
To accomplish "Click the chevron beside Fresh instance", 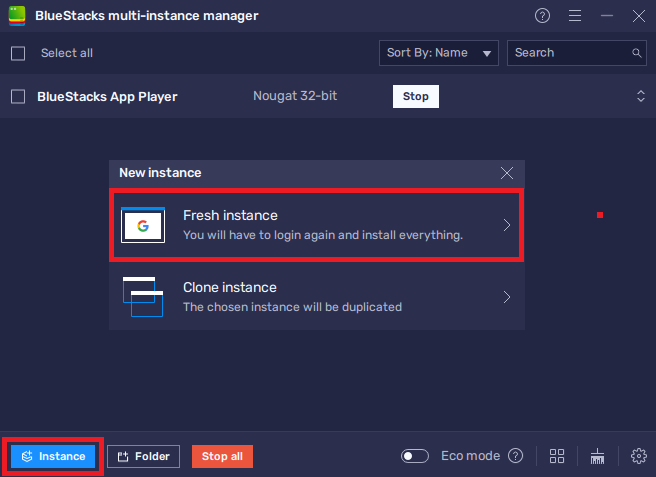I will (x=507, y=225).
